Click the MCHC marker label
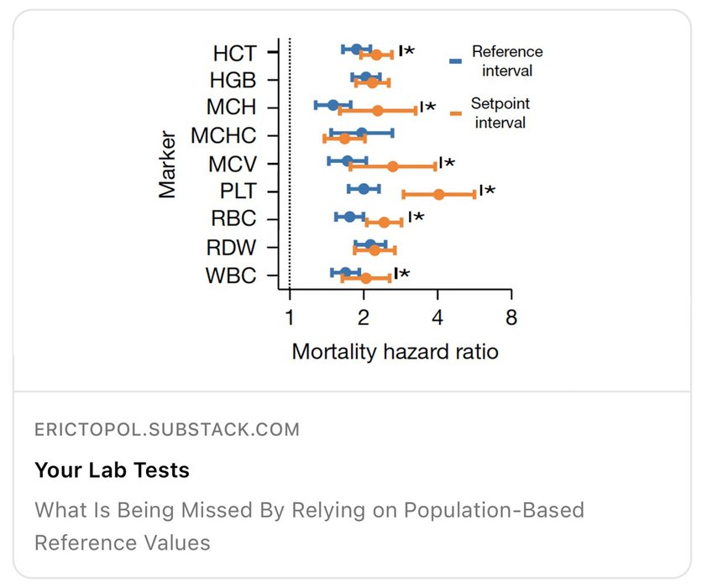This screenshot has height=588, width=702. (x=223, y=136)
